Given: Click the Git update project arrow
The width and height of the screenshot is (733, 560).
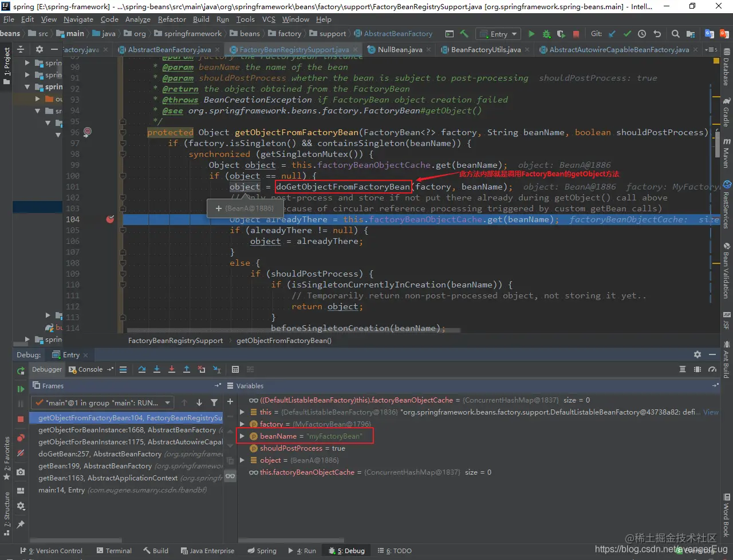Looking at the screenshot, I should pyautogui.click(x=613, y=34).
